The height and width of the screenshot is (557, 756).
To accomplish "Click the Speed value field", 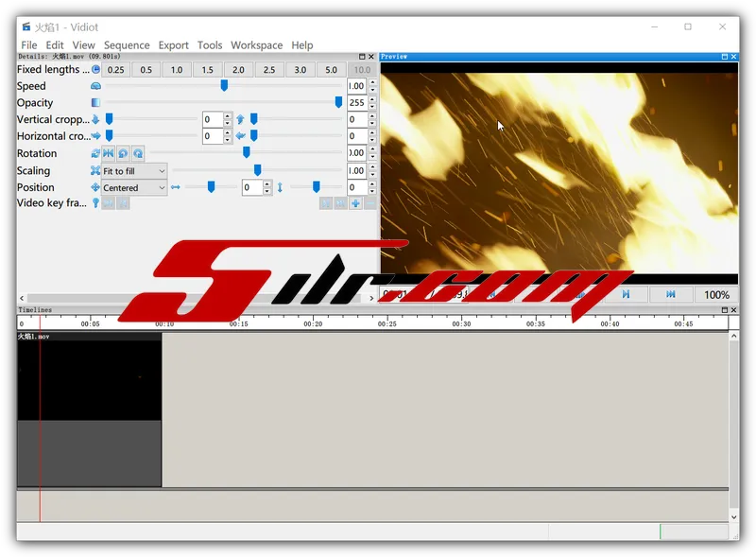I will pyautogui.click(x=357, y=86).
